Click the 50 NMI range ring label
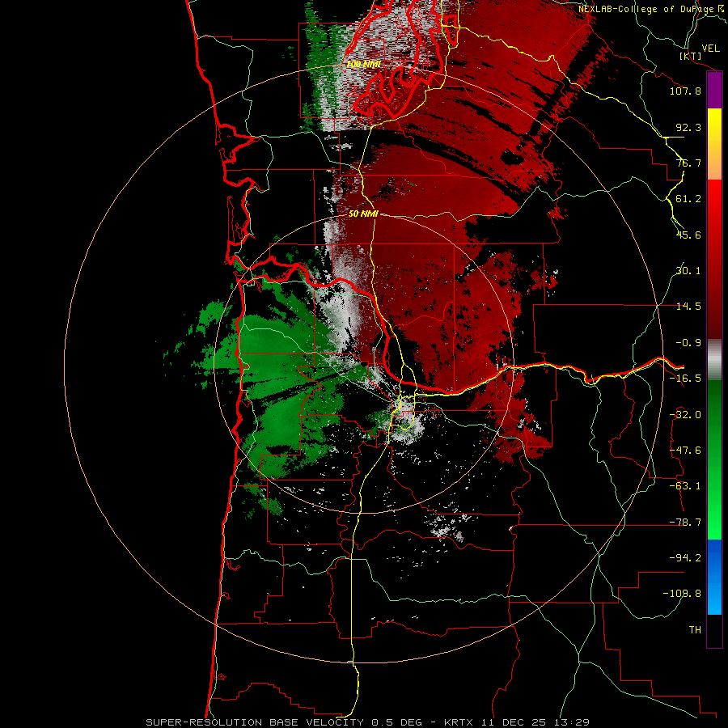This screenshot has height=728, width=728. (363, 214)
